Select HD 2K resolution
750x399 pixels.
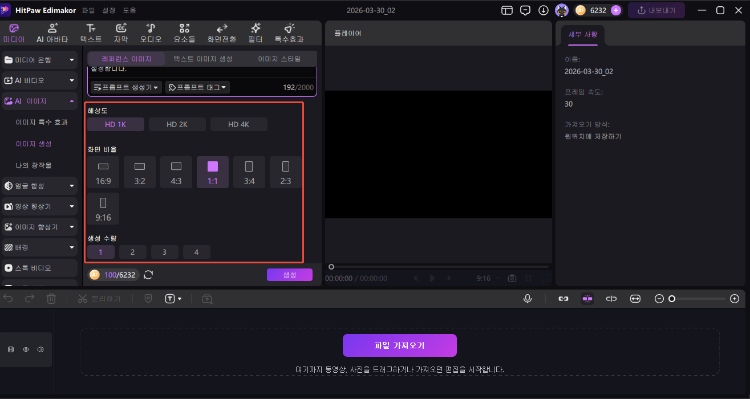(177, 124)
